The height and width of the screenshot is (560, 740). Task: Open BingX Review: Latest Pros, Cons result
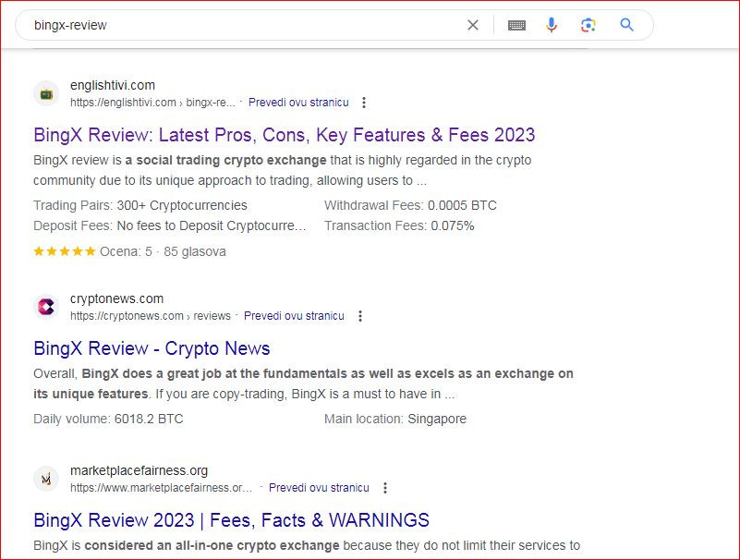(x=285, y=135)
